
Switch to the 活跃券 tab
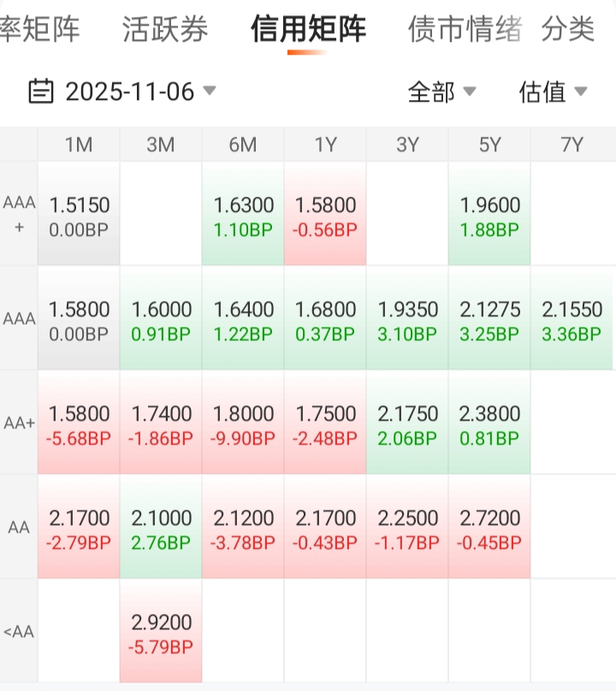165,30
